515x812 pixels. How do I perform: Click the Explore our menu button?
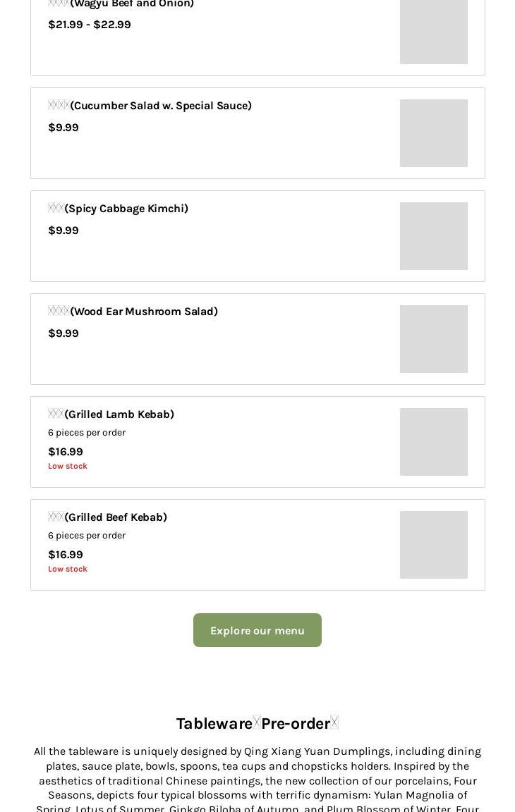click(257, 630)
